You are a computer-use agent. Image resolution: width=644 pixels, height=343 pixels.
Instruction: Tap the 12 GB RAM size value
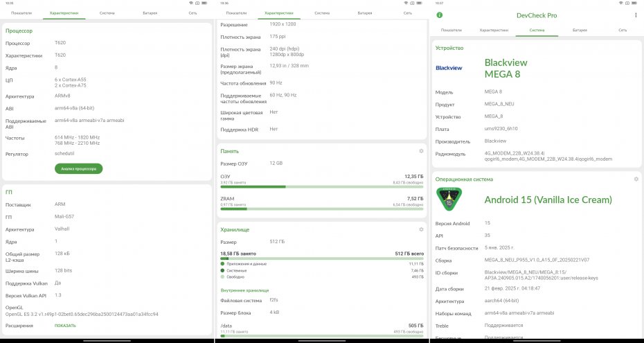[x=276, y=163]
